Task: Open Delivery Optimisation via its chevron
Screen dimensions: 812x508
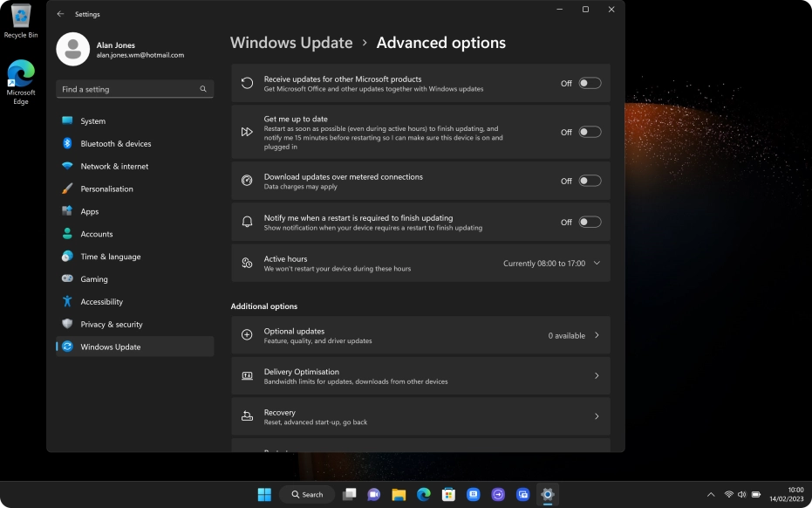Action: pos(597,375)
